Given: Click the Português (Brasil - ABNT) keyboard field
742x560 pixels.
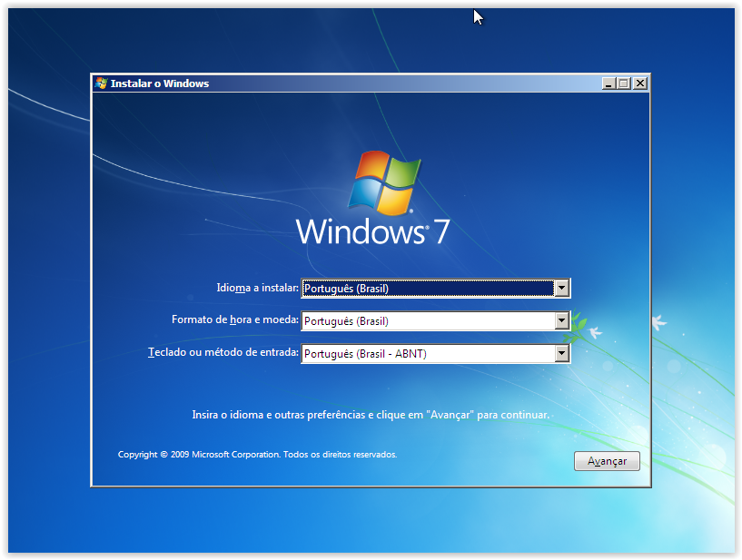Looking at the screenshot, I should point(427,354).
